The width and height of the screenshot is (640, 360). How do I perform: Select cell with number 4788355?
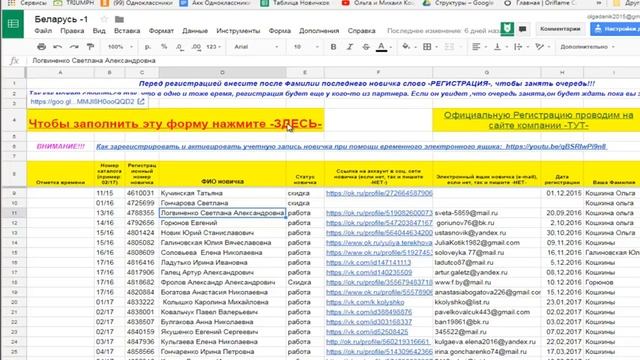click(x=142, y=213)
